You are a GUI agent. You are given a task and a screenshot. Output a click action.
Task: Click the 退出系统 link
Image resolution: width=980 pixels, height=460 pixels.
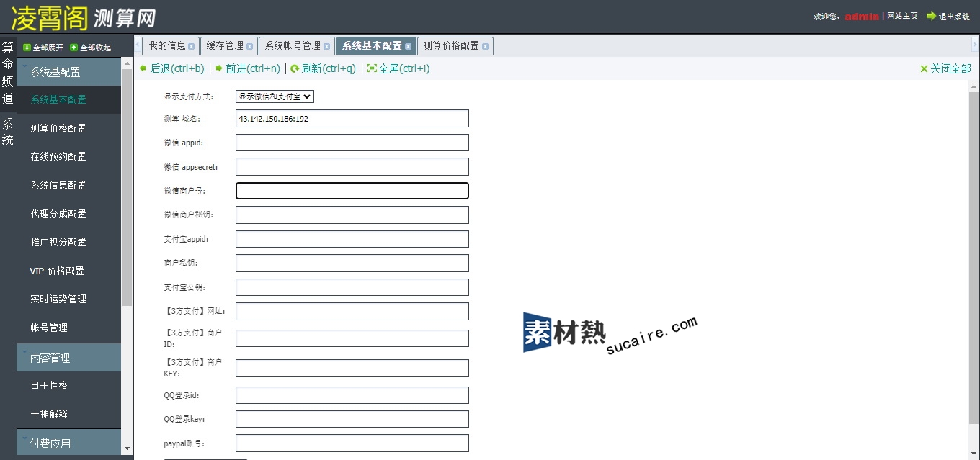[953, 16]
